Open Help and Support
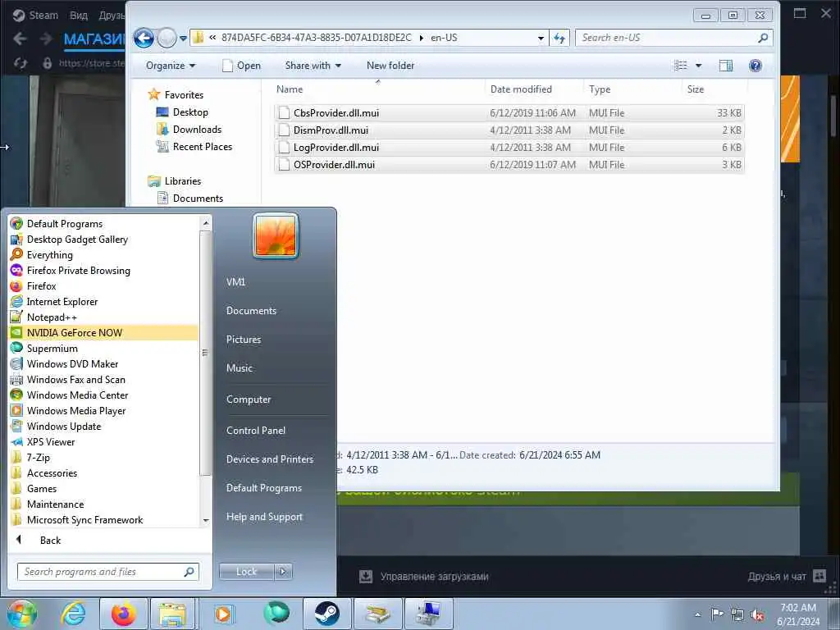840x630 pixels. [x=264, y=517]
